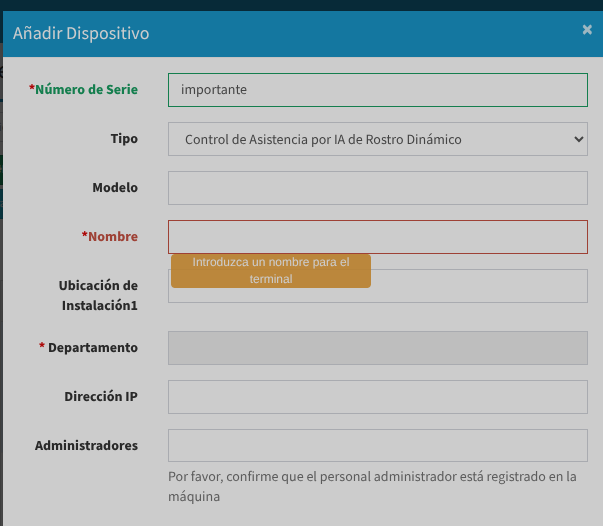Viewport: 603px width, 526px height.
Task: Click the Tipo field label
Action: (124, 139)
